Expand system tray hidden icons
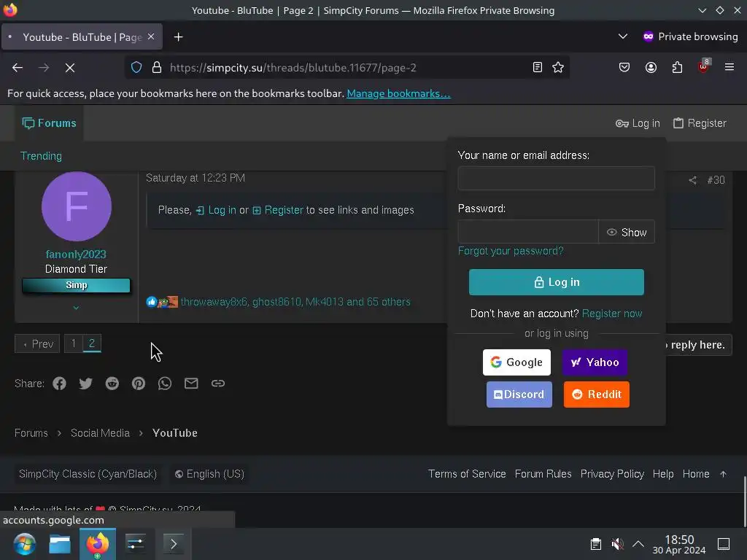Screen dimensions: 747x560 click(x=638, y=544)
